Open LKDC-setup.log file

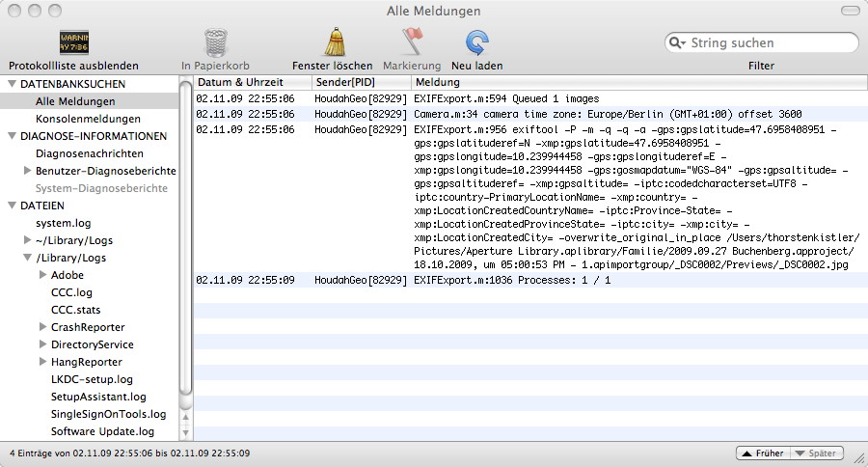(92, 379)
